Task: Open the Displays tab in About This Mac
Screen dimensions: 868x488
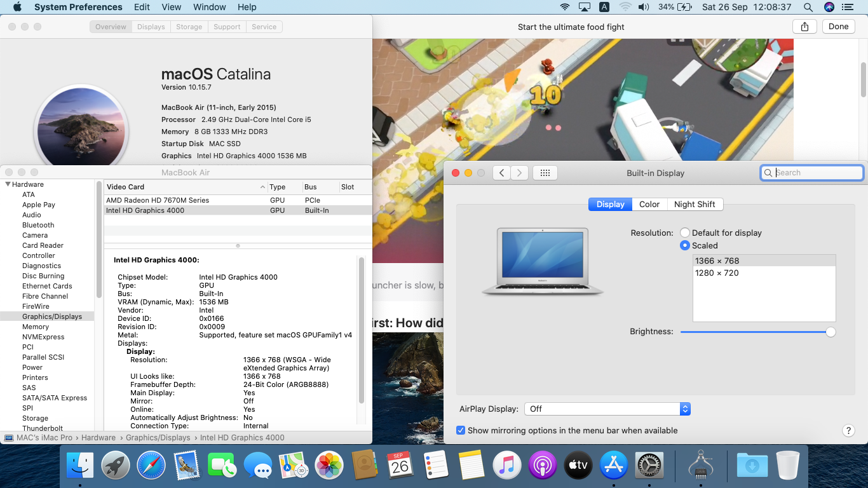Action: [151, 27]
